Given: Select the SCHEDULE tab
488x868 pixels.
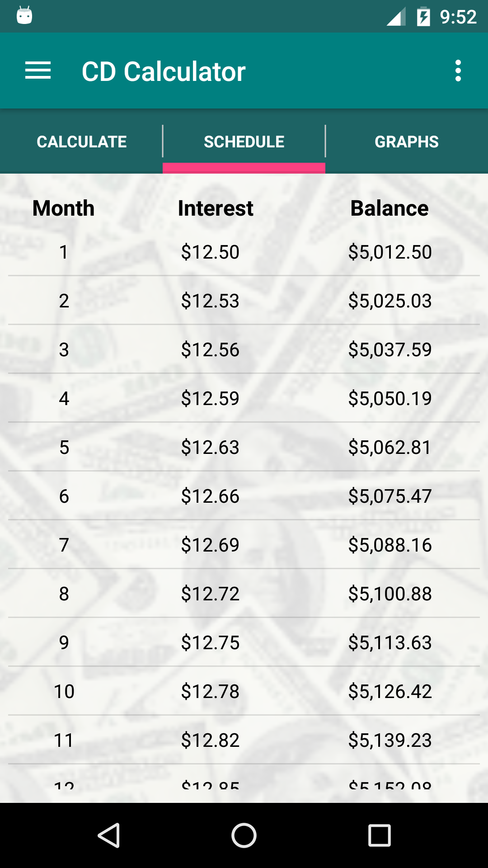Looking at the screenshot, I should 244,141.
